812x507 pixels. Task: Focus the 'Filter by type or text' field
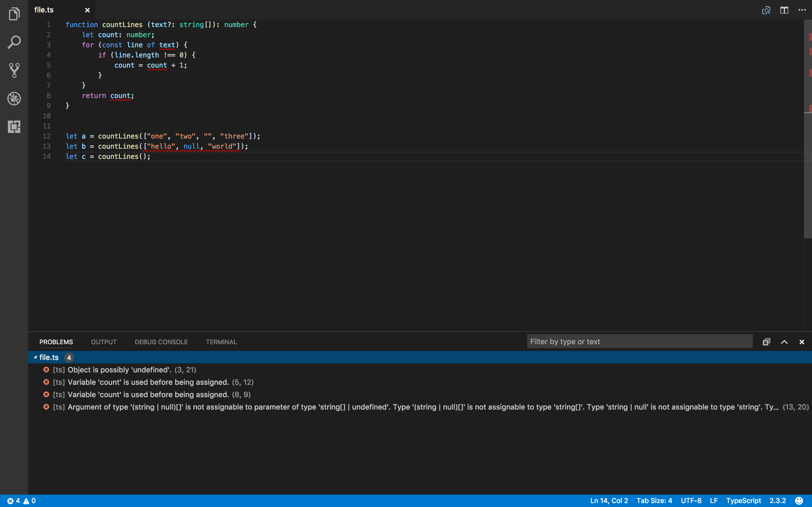coord(639,342)
